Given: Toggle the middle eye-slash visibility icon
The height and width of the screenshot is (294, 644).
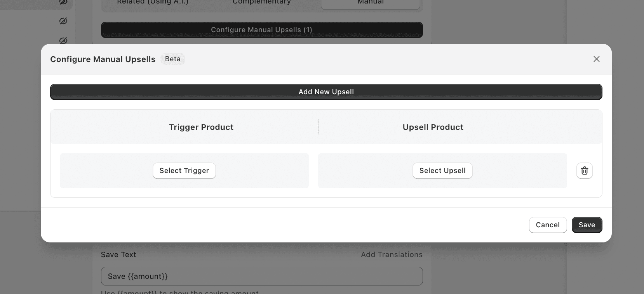Looking at the screenshot, I should point(63,21).
